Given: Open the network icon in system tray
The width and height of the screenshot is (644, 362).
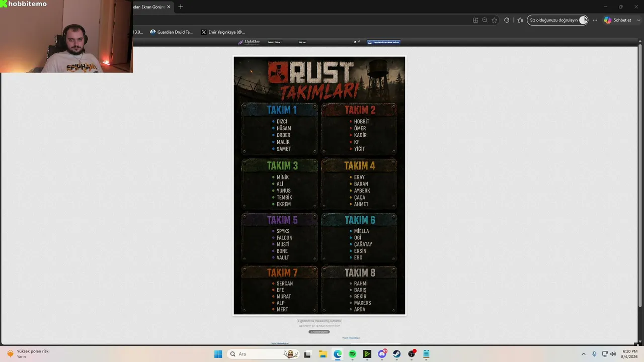Looking at the screenshot, I should click(605, 354).
